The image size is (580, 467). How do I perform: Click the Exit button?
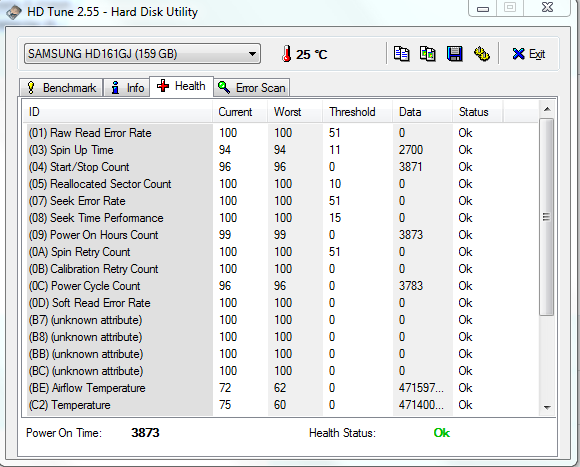pos(529,54)
